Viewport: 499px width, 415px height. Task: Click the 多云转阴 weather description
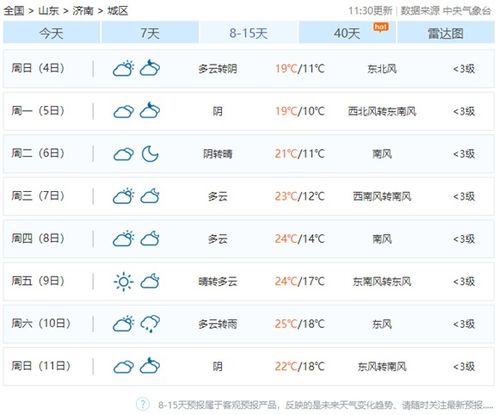click(x=218, y=69)
